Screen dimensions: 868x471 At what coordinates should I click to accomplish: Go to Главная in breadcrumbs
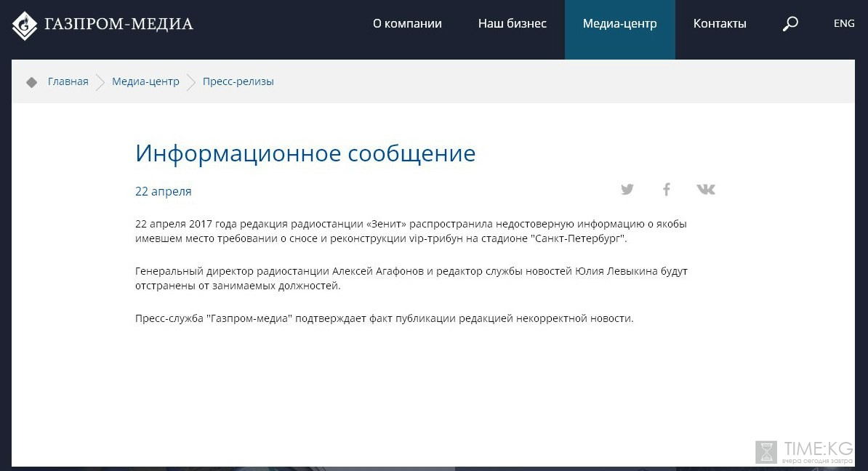[68, 81]
